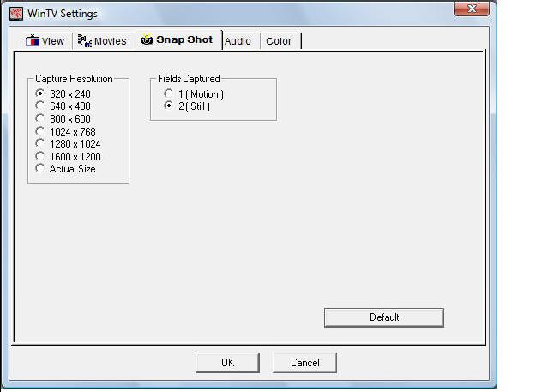Click the camera icon on Snap Shot tab
Viewport: 548px width, 392px height.
pyautogui.click(x=147, y=40)
